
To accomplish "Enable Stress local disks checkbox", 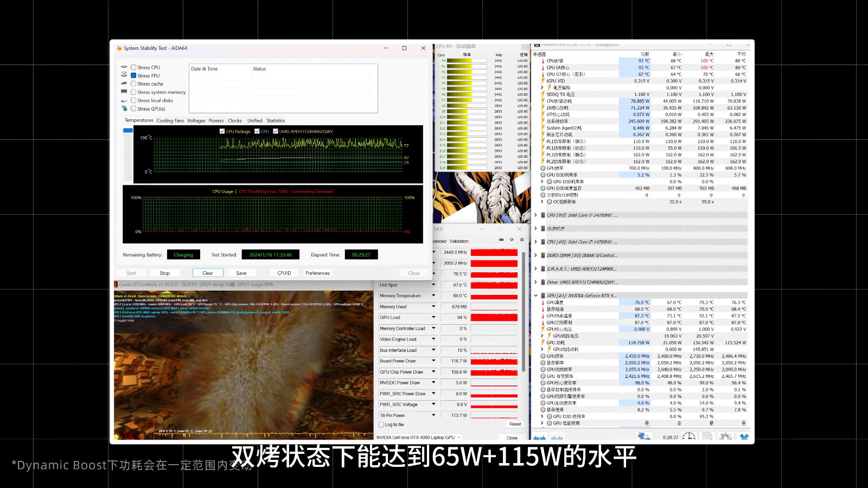I will tap(133, 100).
